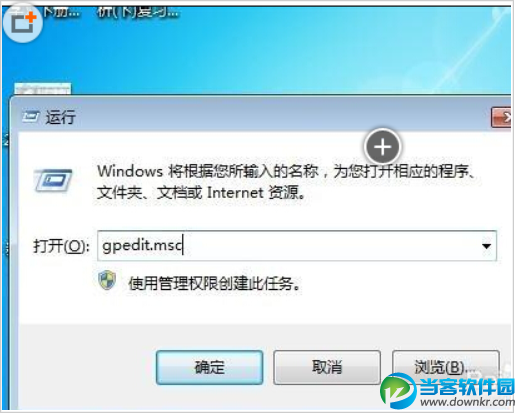Click the Windows description text in dialog
Viewport: 516px width, 416px height.
[x=286, y=182]
